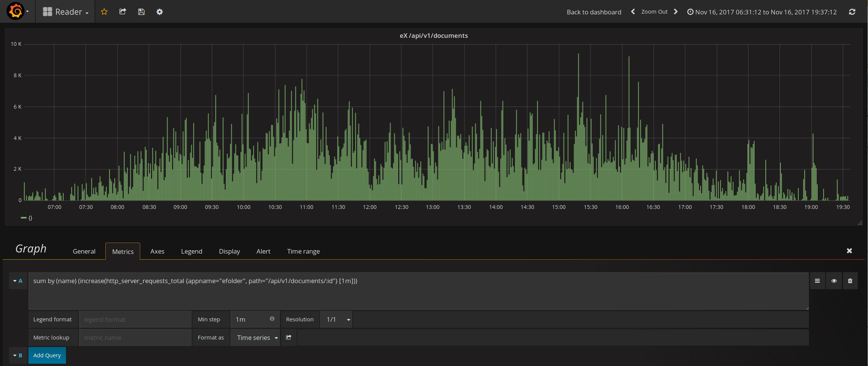Click the query A expression field
868x366 pixels.
(419, 291)
